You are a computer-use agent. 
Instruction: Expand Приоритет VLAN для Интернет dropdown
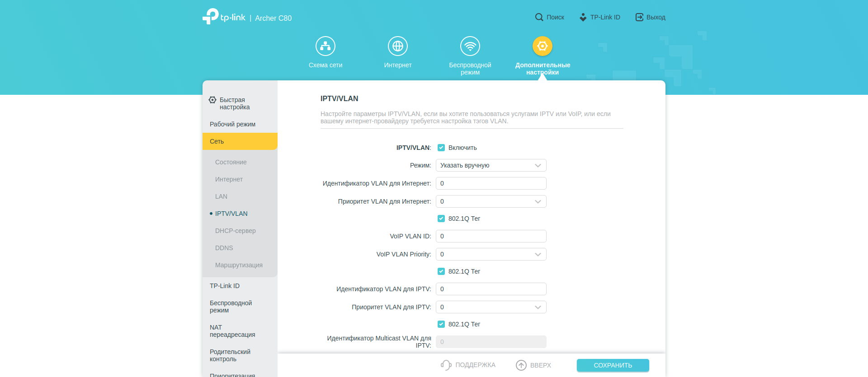(491, 201)
